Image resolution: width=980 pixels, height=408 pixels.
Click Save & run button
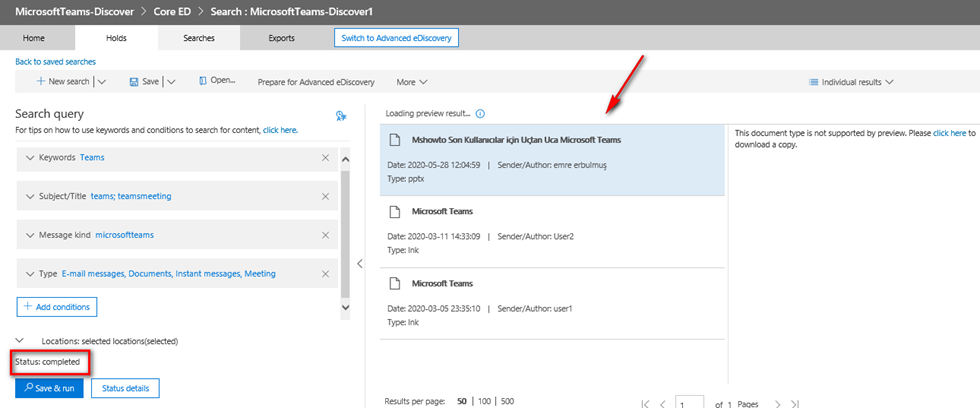[x=49, y=388]
